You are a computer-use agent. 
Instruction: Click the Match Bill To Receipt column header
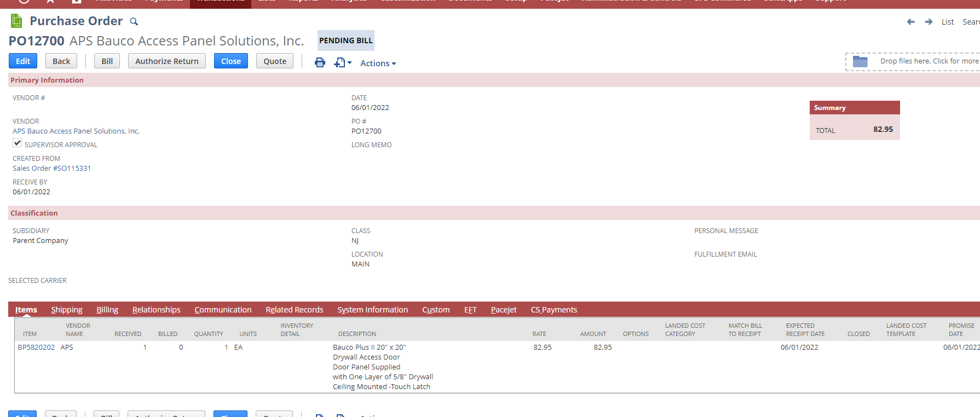745,330
